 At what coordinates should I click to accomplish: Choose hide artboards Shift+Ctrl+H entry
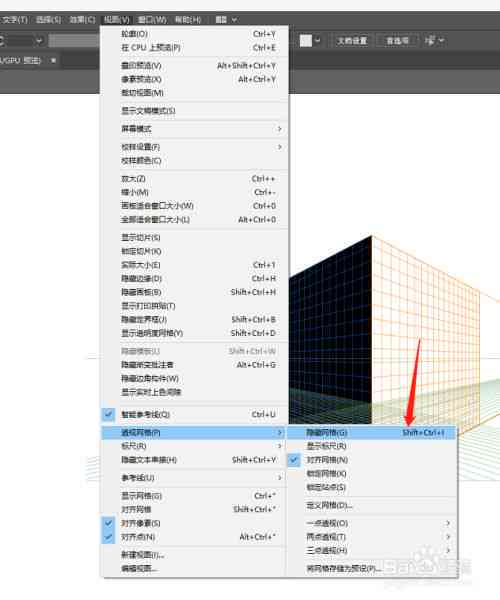coord(194,292)
